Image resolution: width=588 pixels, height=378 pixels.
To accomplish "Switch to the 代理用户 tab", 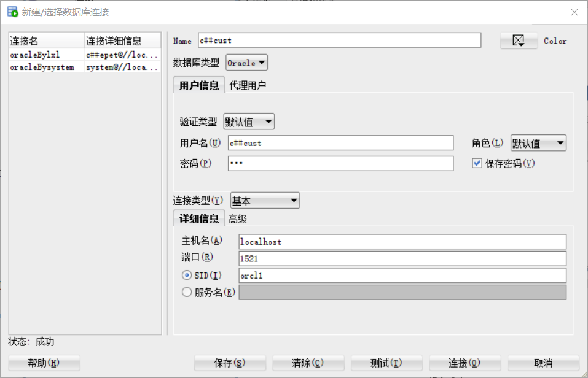I will tap(248, 85).
